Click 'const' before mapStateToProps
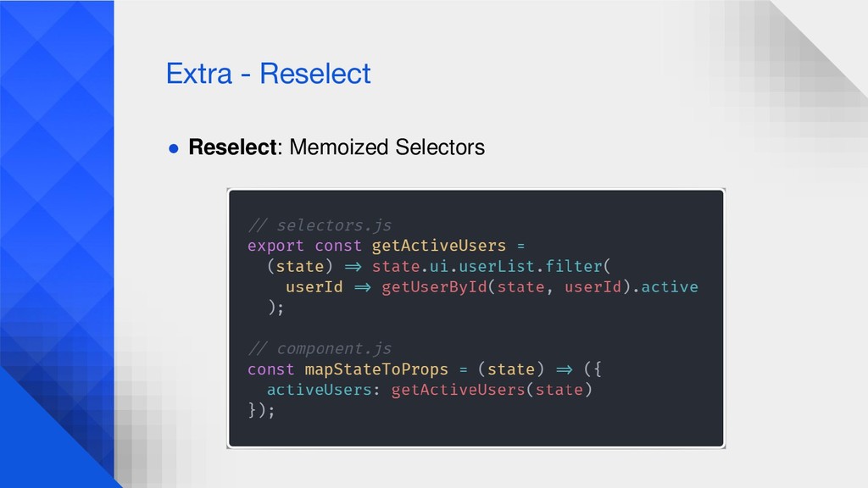This screenshot has width=868, height=488. 270,369
